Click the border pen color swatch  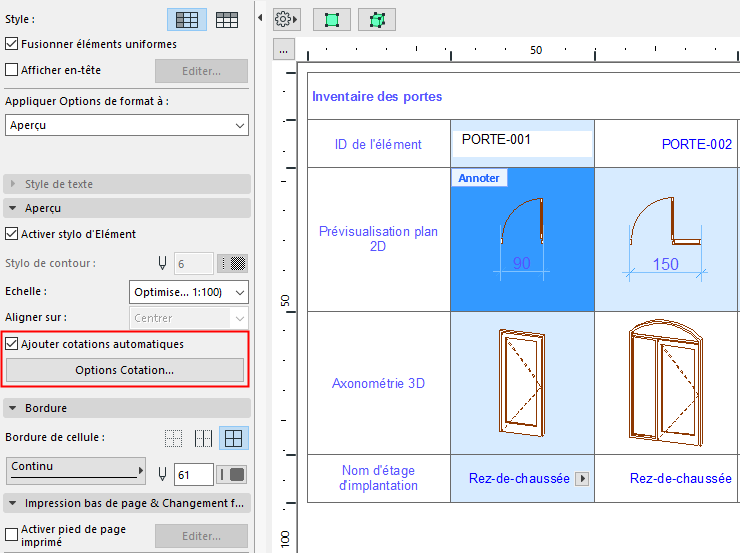231,474
